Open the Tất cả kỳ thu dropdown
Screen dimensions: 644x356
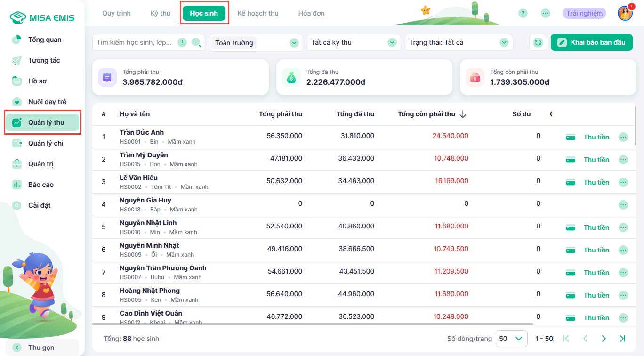[x=392, y=43]
